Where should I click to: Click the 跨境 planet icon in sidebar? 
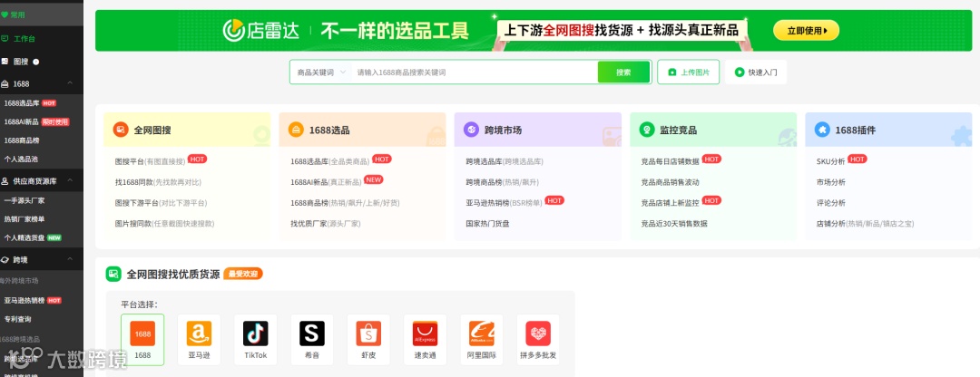pyautogui.click(x=5, y=259)
